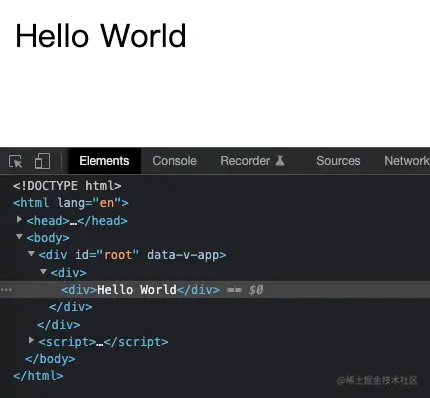Open the Elements tab
Viewport: 430px width, 398px height.
coord(104,161)
